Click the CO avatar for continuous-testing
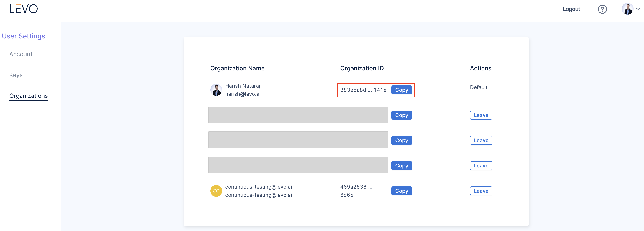Image resolution: width=644 pixels, height=231 pixels. 216,191
